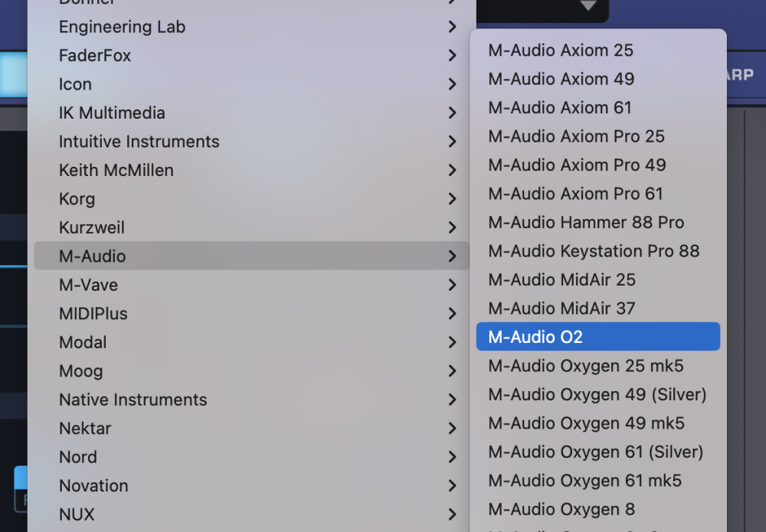Viewport: 766px width, 532px height.
Task: Select M-Audio Oxygen 61 mk5
Action: (584, 481)
